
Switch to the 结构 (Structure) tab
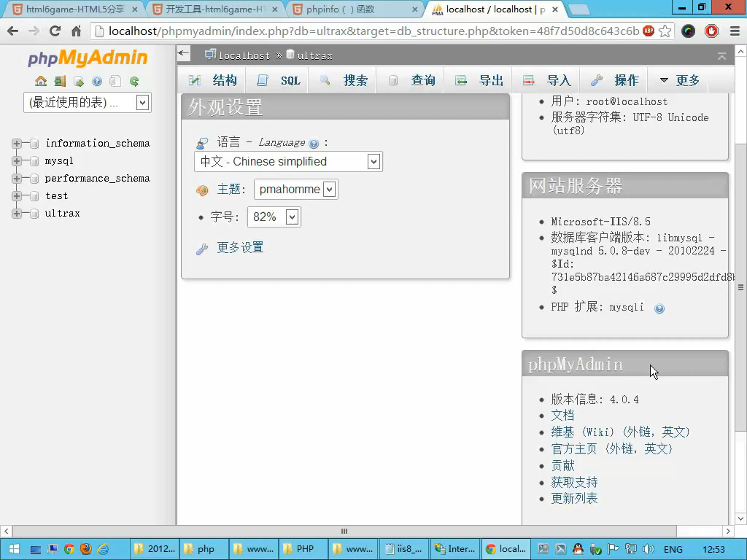212,80
